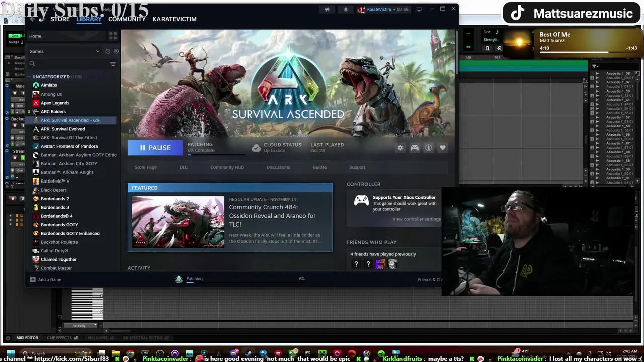644x362 pixels.
Task: Open game settings gear for ARK
Action: coord(400,148)
